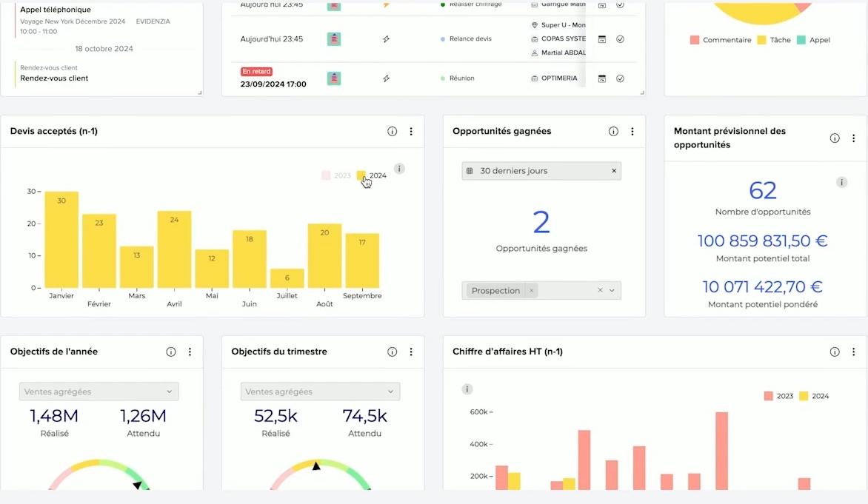This screenshot has height=504, width=868.
Task: Expand the quarterly Ventes agrégées dropdown
Action: point(320,392)
